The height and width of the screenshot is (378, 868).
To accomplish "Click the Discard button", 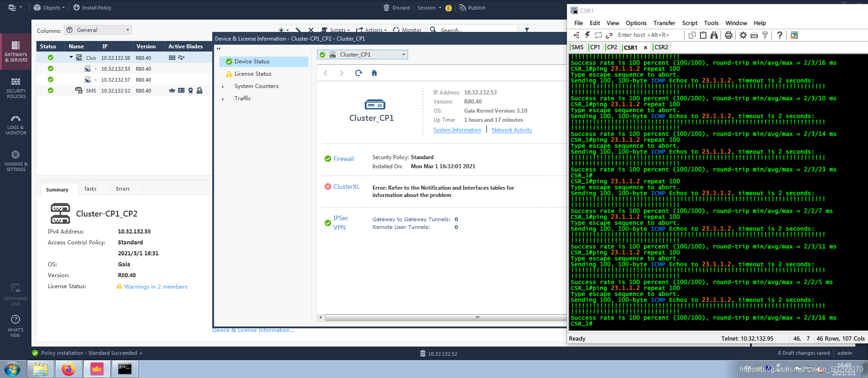I will coord(397,8).
